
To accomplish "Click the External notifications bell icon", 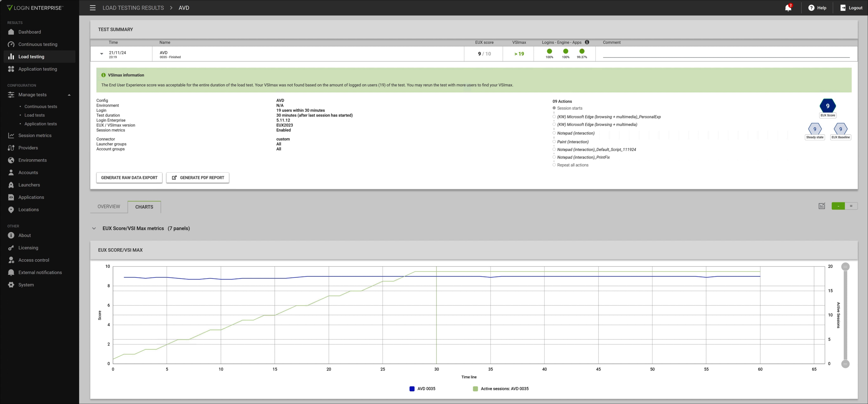I will 11,272.
